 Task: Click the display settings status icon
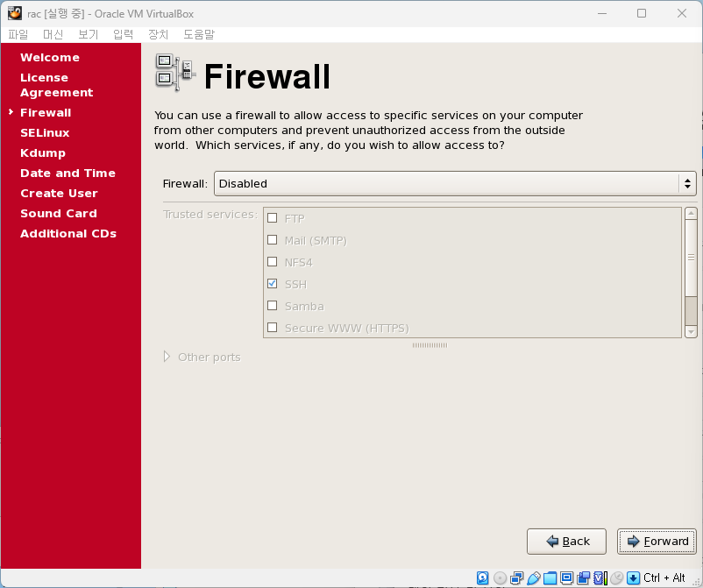[567, 577]
